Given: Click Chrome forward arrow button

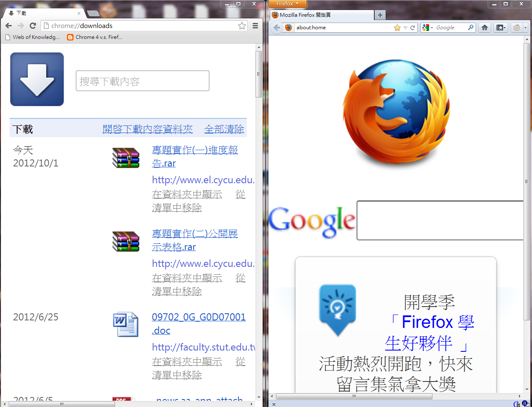Looking at the screenshot, I should [20, 26].
